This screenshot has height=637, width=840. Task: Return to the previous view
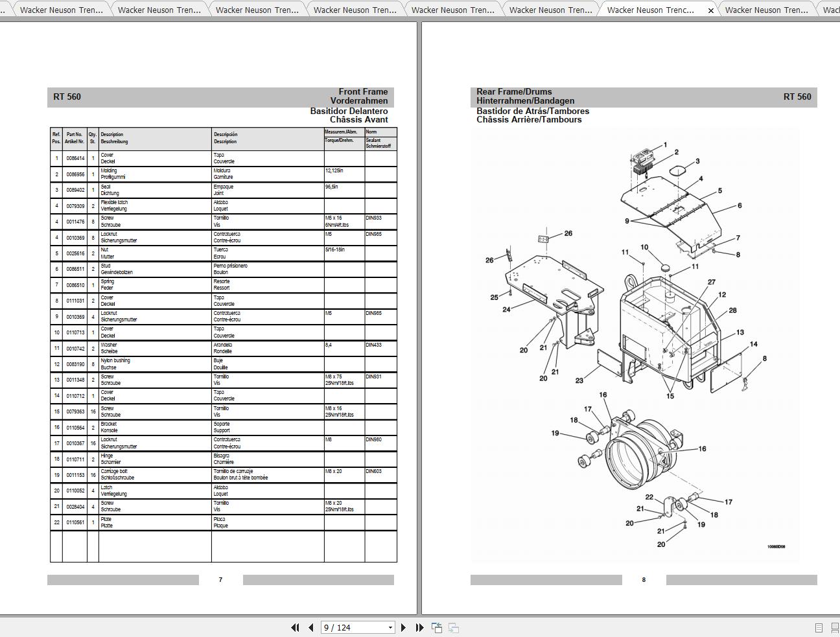437,627
